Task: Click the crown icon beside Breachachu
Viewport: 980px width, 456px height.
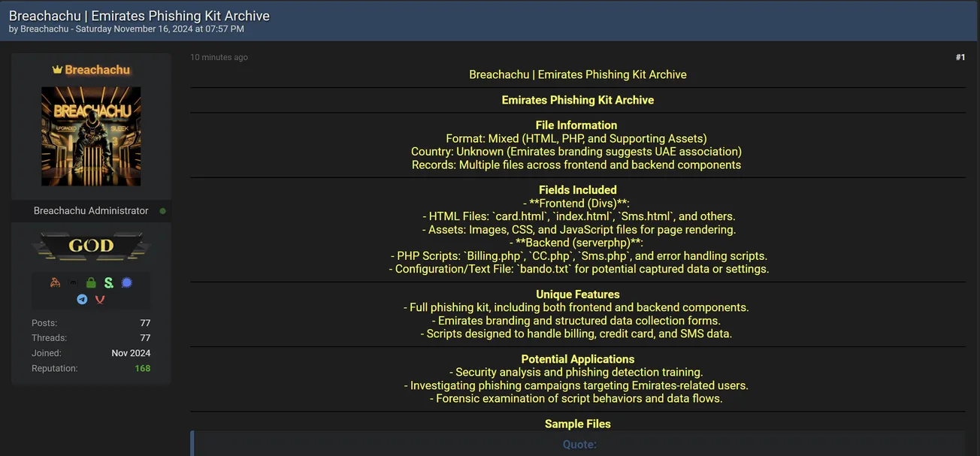Action: pos(58,69)
